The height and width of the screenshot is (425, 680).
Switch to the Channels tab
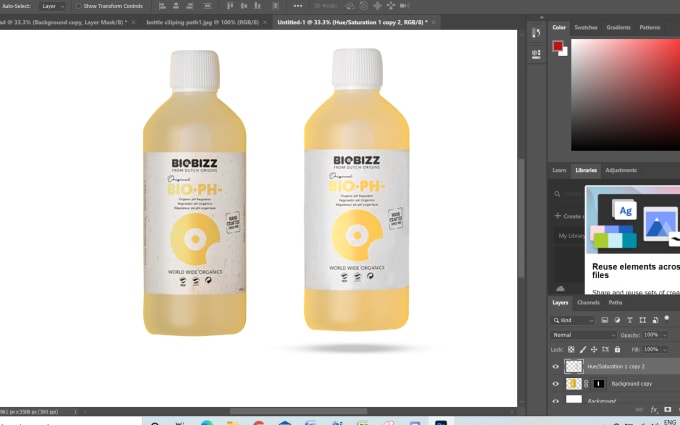click(x=588, y=303)
